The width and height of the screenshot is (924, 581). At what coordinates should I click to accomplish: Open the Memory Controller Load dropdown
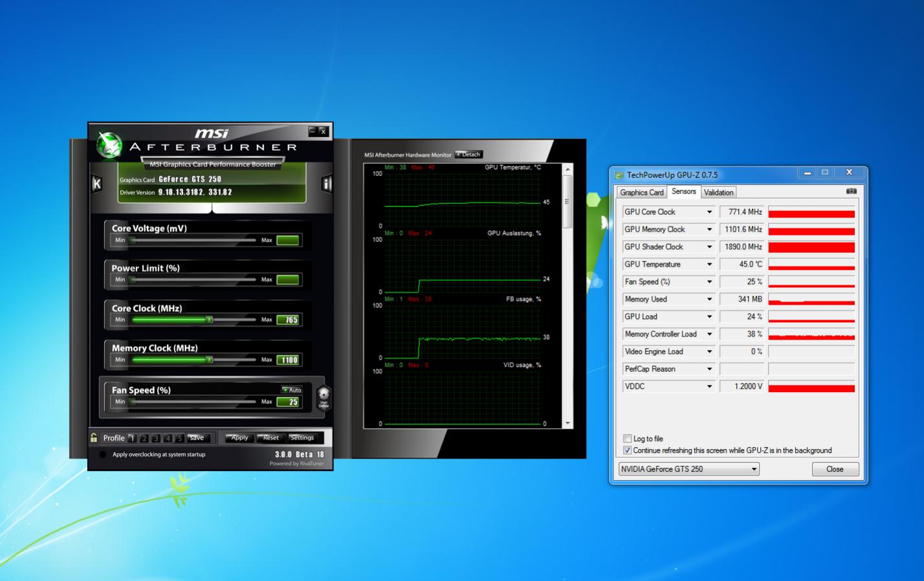709,334
